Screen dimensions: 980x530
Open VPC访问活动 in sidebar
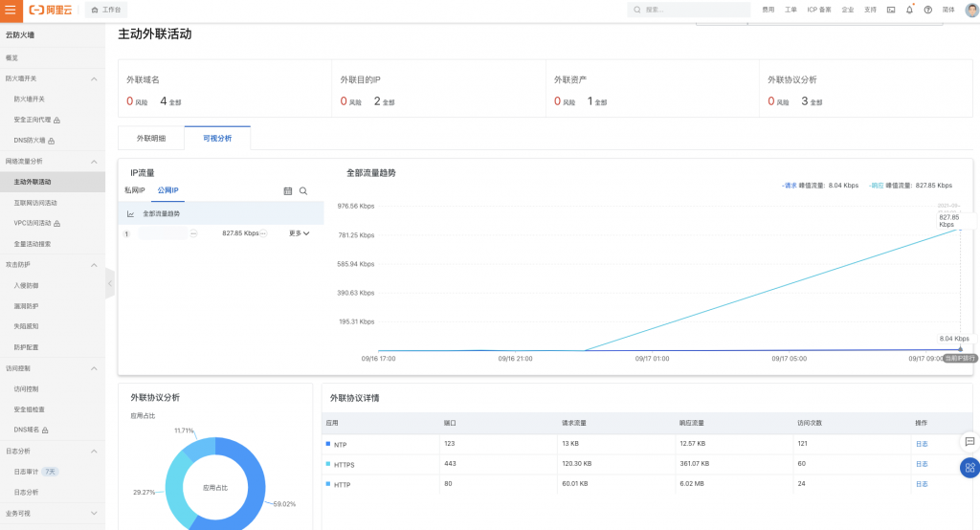32,223
